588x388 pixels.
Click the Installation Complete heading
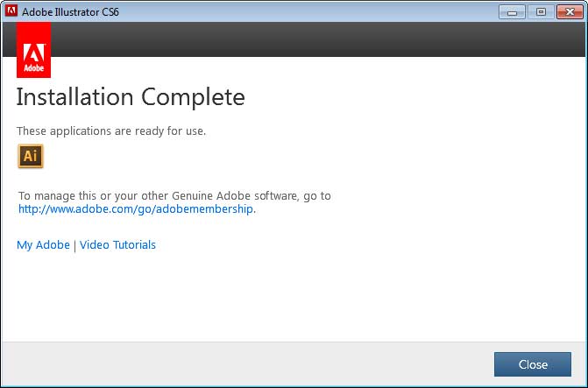point(131,97)
